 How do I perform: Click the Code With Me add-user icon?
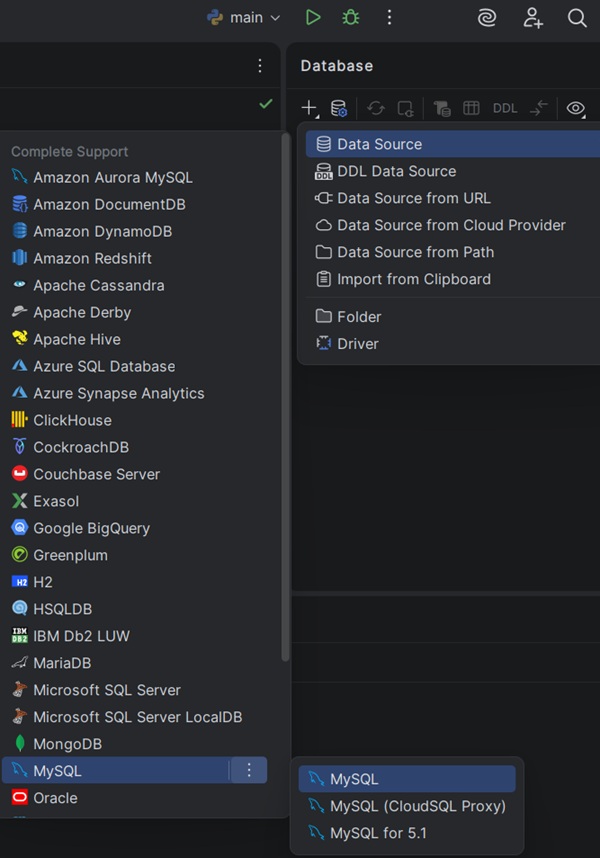[x=533, y=17]
